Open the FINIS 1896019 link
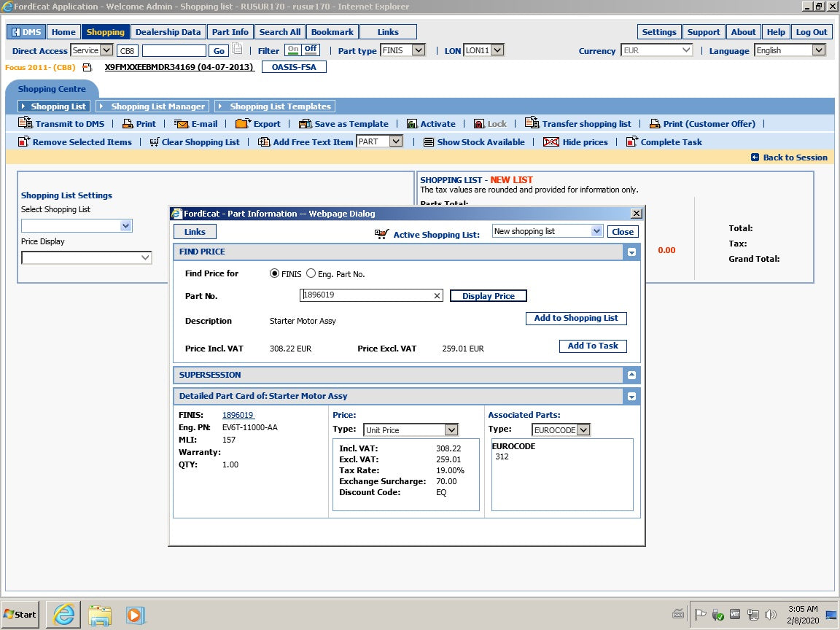 tap(238, 415)
